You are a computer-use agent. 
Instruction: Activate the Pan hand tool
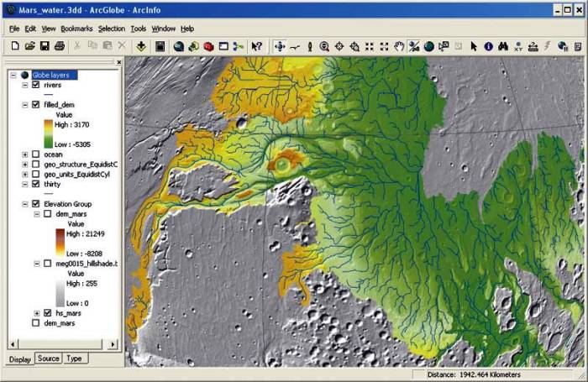399,46
